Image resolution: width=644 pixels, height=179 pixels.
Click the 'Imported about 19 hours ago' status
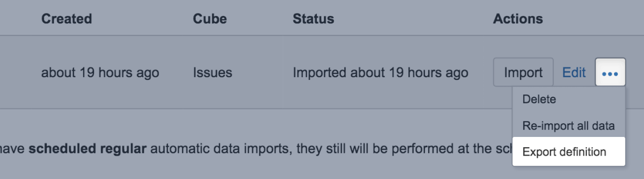point(381,73)
